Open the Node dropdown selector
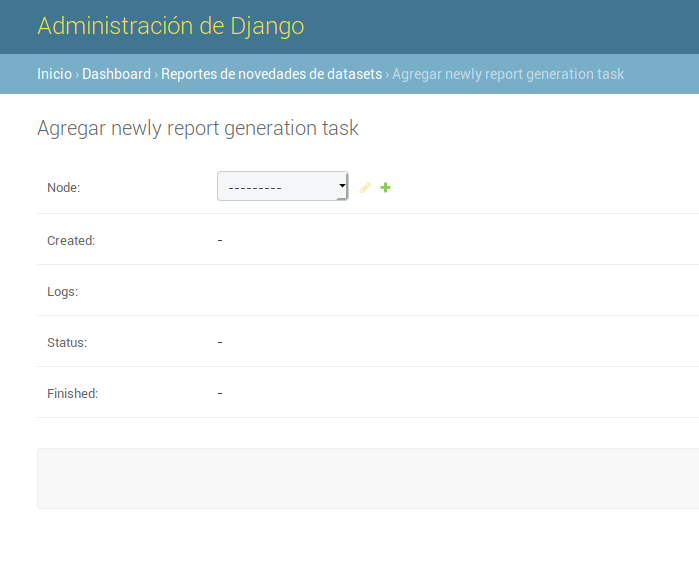The height and width of the screenshot is (564, 699). click(x=283, y=186)
